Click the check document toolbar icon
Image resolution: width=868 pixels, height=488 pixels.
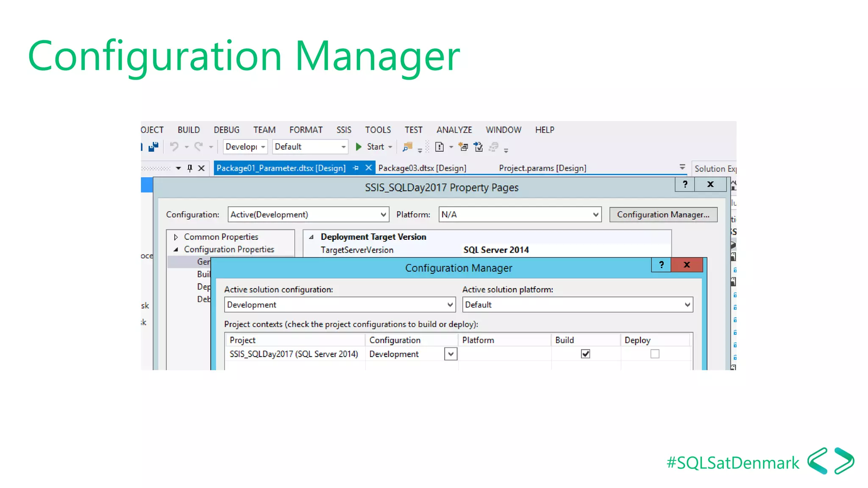[479, 147]
